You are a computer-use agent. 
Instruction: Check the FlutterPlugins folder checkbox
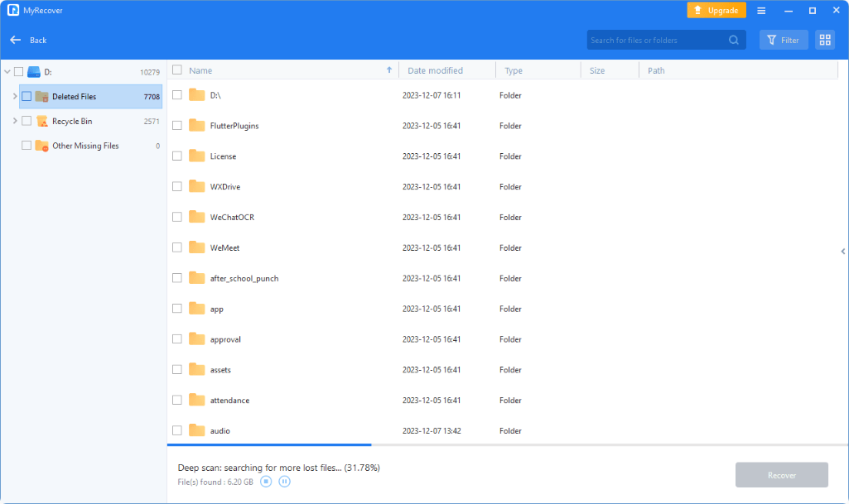pos(177,126)
